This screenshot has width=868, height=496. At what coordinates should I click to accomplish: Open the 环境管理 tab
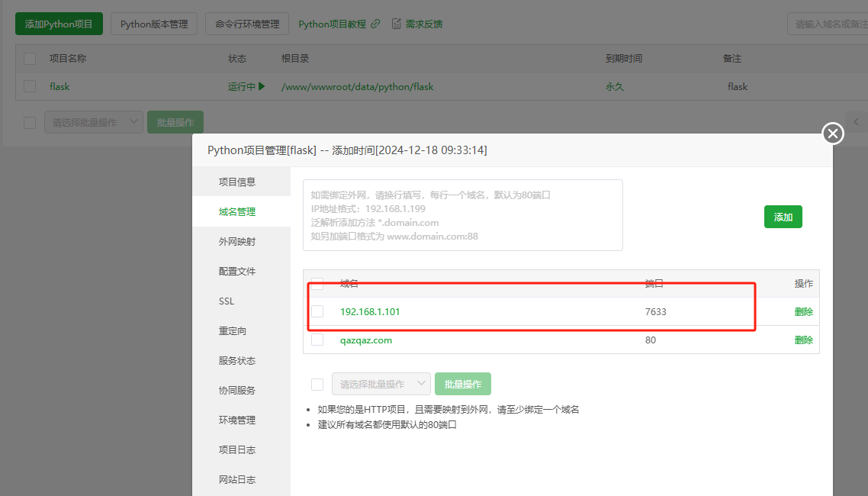(x=241, y=420)
